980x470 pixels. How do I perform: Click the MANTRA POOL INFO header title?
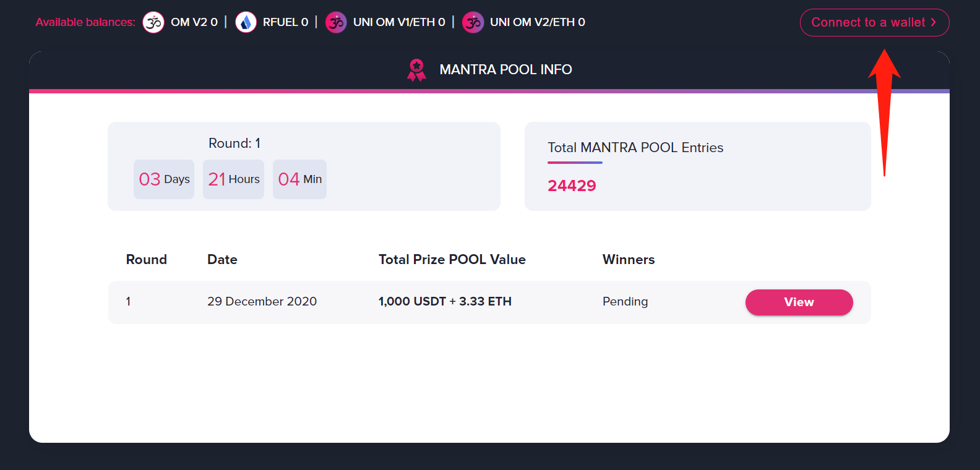[505, 69]
